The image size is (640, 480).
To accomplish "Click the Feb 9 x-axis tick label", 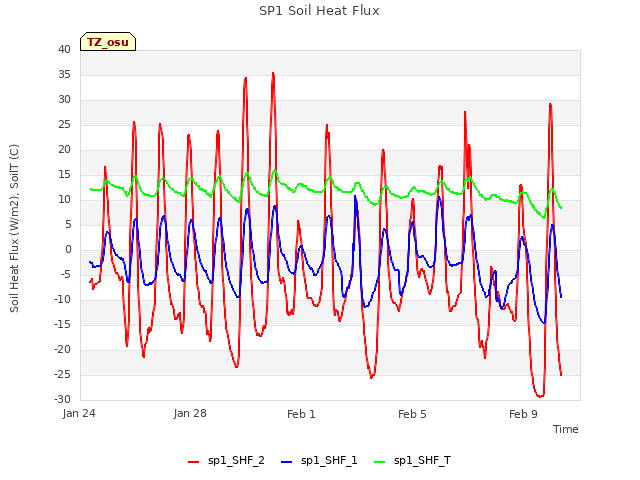I will [x=523, y=414].
